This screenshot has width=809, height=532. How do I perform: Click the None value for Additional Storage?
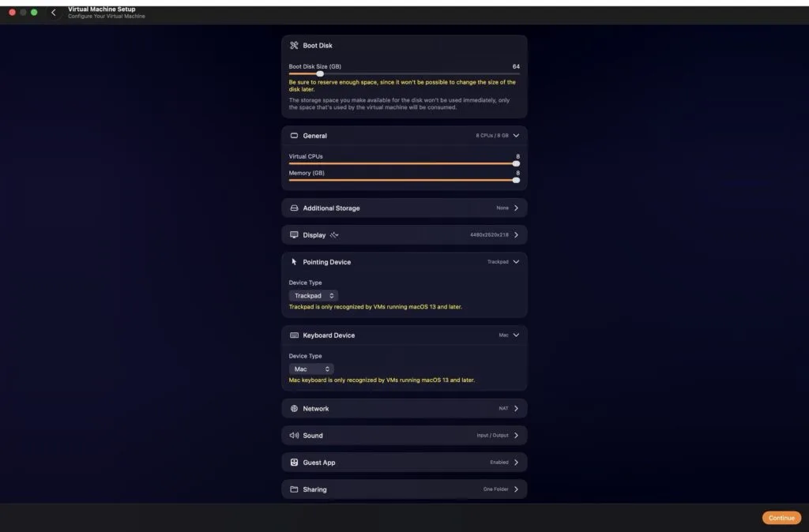coord(502,208)
